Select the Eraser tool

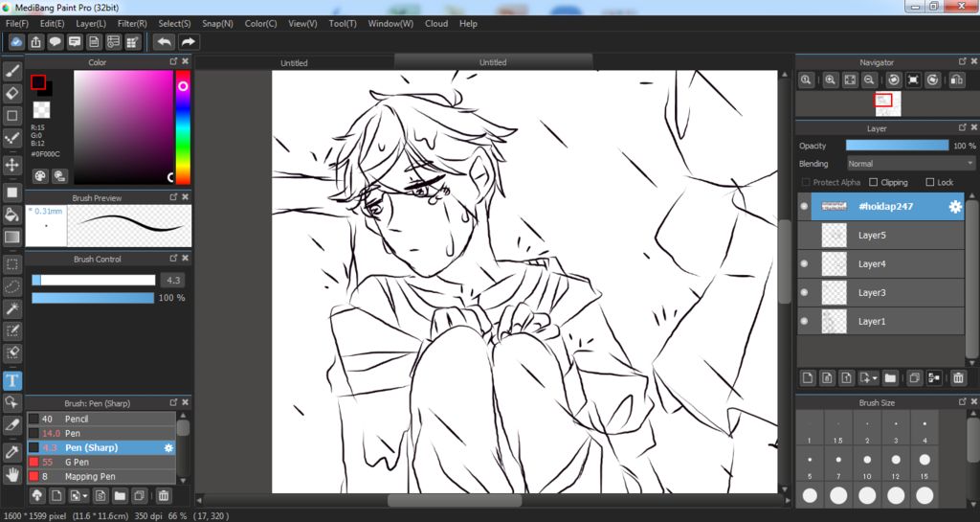[11, 94]
